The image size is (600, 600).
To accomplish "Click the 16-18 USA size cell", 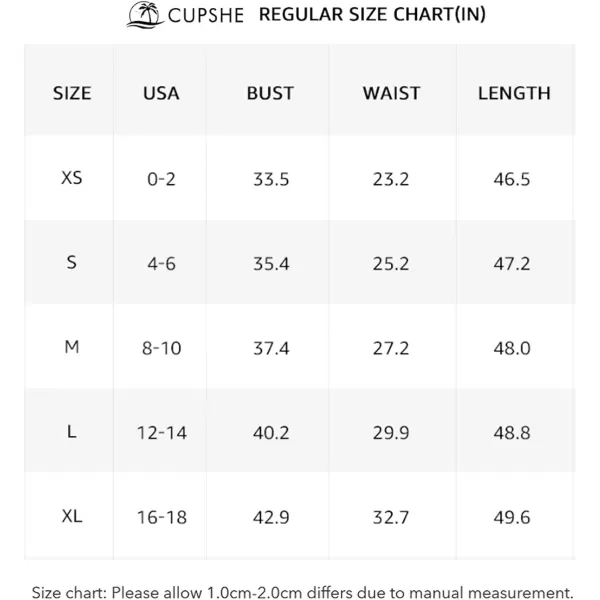I will coord(162,517).
